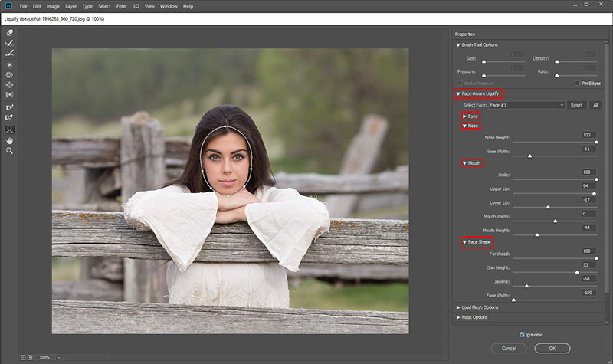Select the Twirl Clockwise tool

[10, 65]
